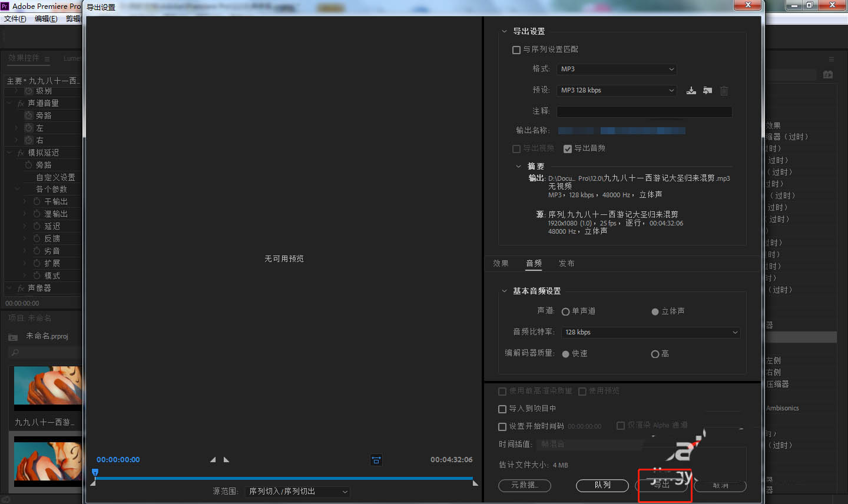Screen dimensions: 848x504
Task: Click the 元数据 button
Action: click(525, 485)
